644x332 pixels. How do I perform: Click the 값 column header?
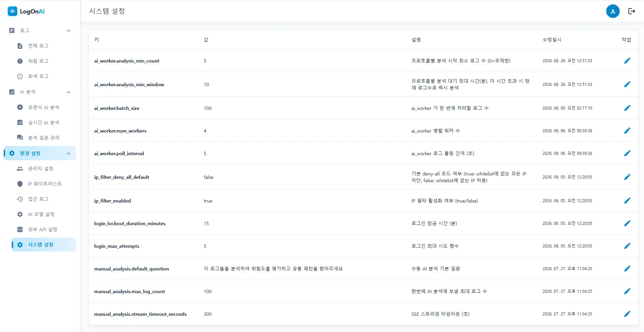click(x=206, y=40)
